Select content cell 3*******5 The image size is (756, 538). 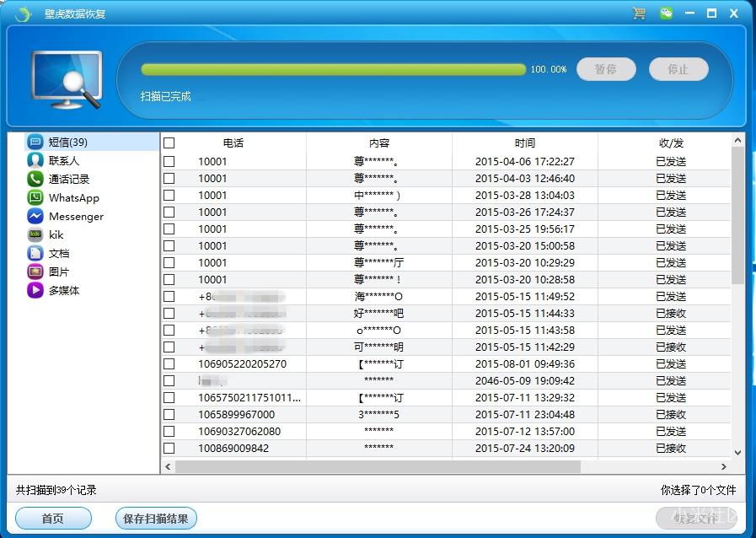pyautogui.click(x=378, y=415)
